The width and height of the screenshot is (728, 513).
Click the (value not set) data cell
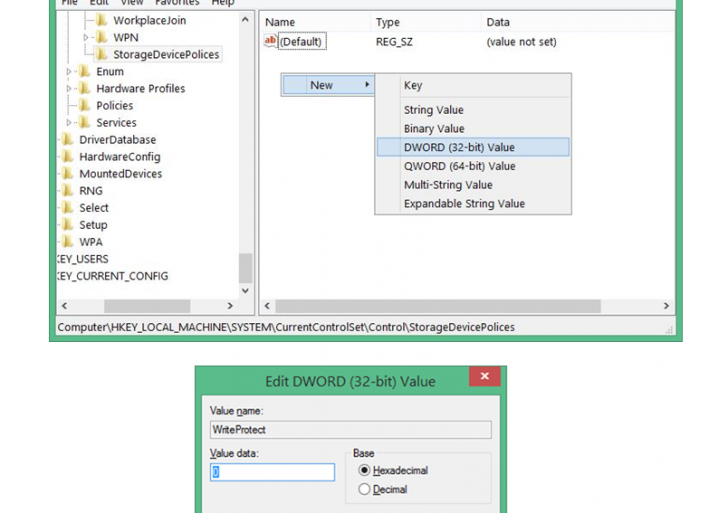(x=521, y=42)
